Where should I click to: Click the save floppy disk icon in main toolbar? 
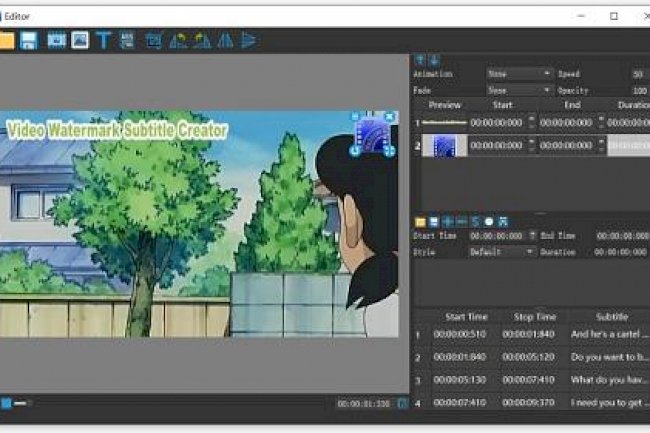[x=29, y=41]
